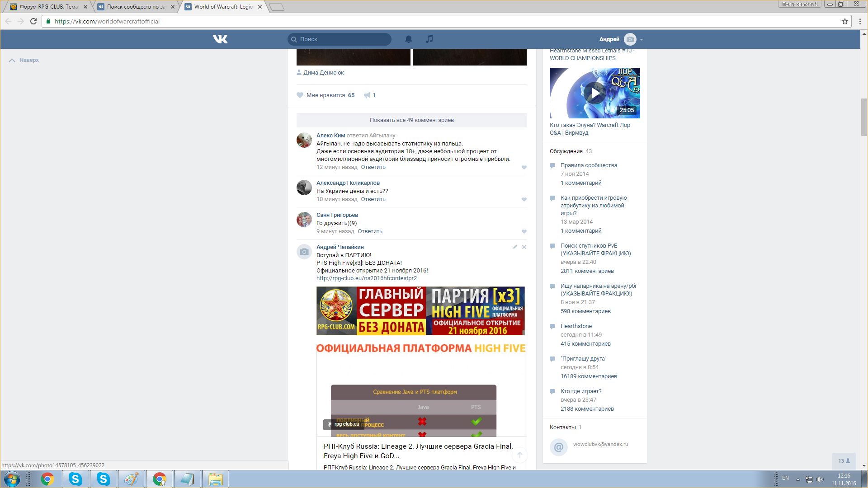This screenshot has width=868, height=488.
Task: Open Правила сообщества discussion
Action: coord(589,165)
